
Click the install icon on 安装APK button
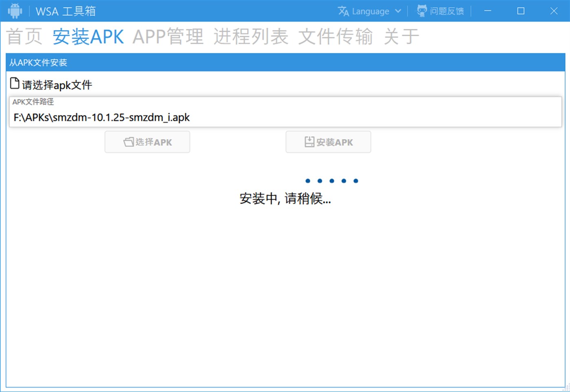(x=309, y=142)
